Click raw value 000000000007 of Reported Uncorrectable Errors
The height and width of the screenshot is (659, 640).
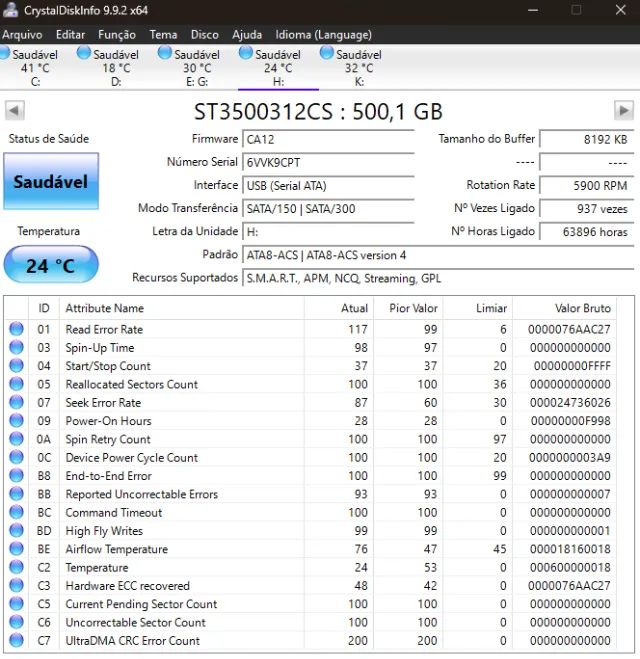pyautogui.click(x=570, y=494)
